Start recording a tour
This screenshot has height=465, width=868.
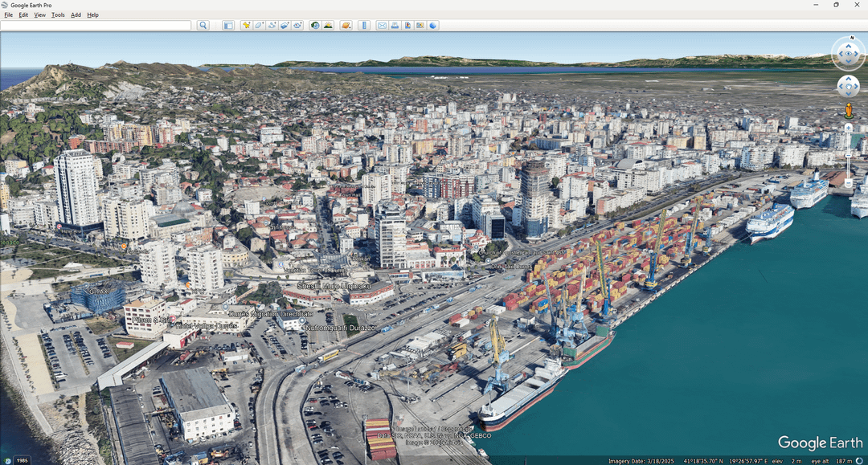click(x=297, y=26)
